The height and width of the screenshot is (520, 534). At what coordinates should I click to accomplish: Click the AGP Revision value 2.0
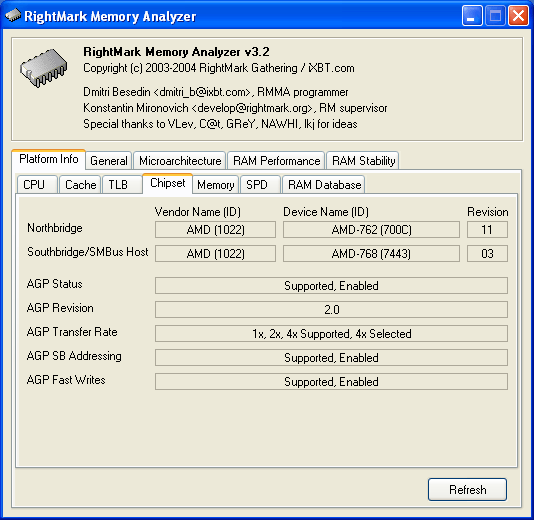click(331, 310)
